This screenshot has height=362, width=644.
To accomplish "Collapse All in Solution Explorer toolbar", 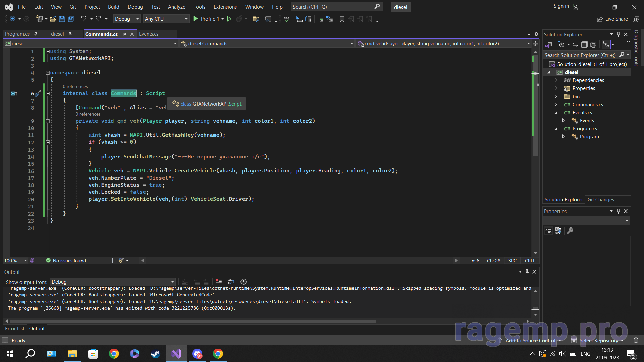I will pyautogui.click(x=584, y=45).
